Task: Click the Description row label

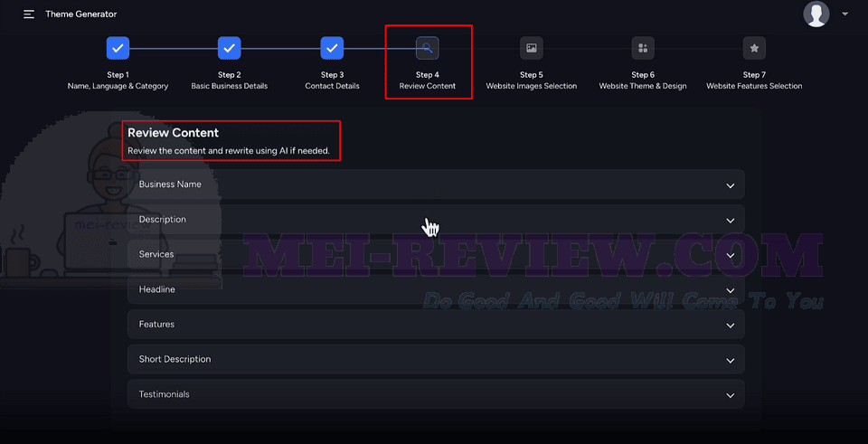Action: pos(162,219)
